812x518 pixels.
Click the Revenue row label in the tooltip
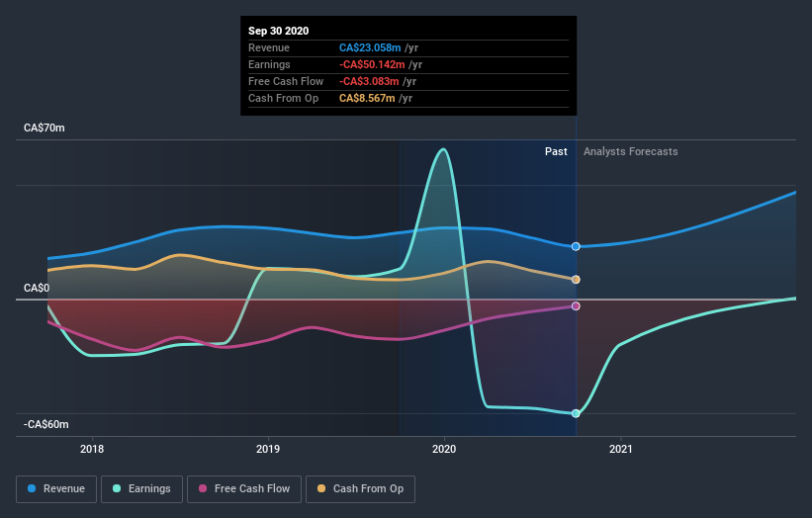(269, 47)
